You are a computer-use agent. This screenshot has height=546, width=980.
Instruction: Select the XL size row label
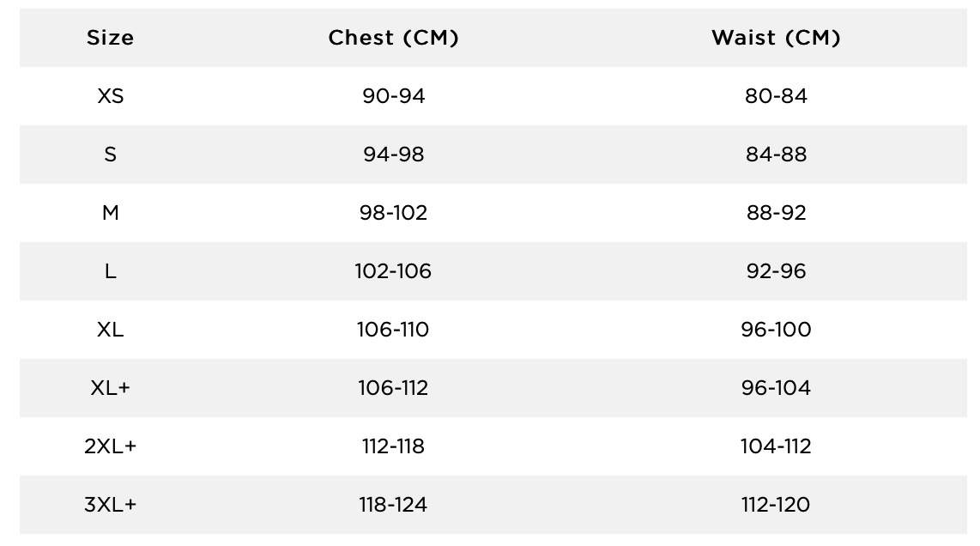pos(110,330)
